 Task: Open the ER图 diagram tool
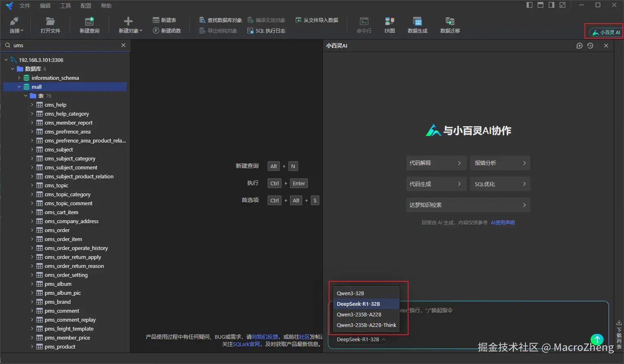coord(390,25)
